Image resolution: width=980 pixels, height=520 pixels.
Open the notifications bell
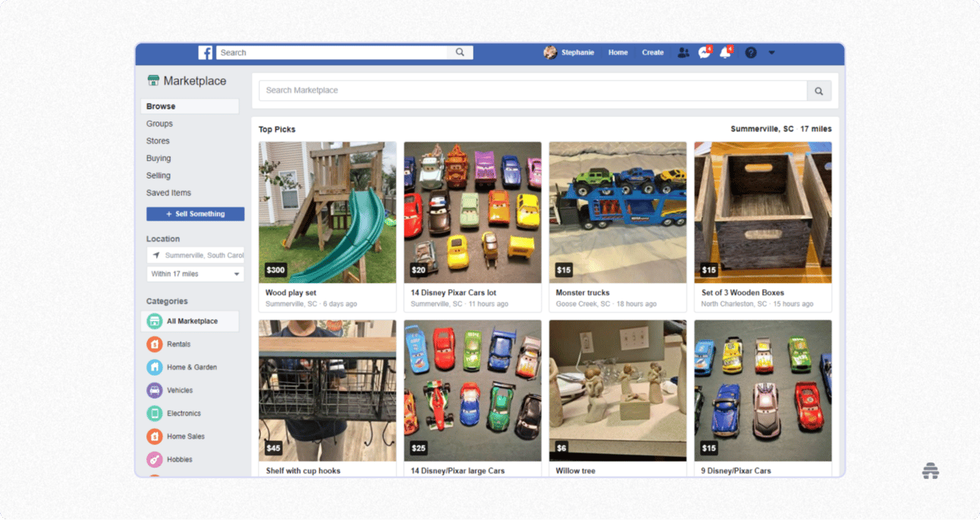[726, 52]
